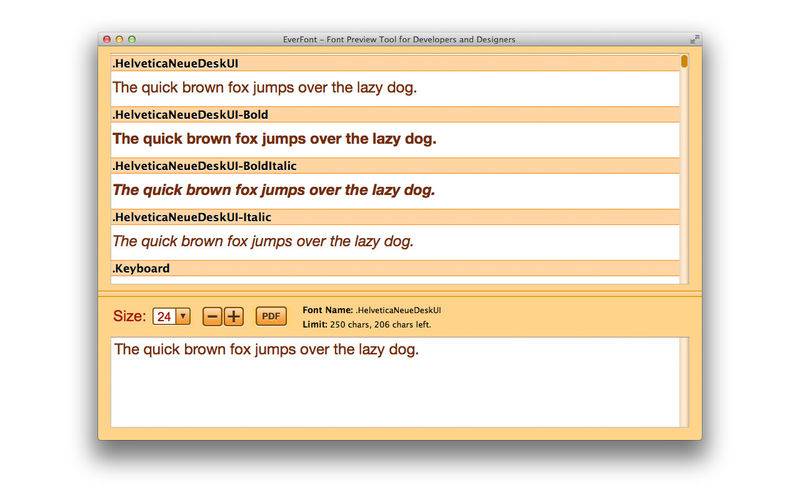Click the green zoom window button
The width and height of the screenshot is (800, 500).
132,39
